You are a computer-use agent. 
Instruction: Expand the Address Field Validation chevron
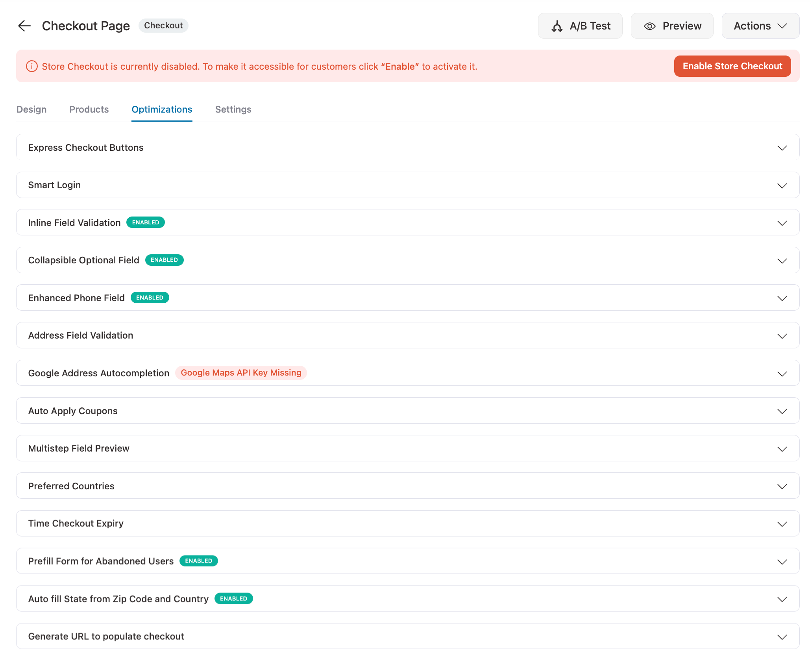click(x=782, y=336)
